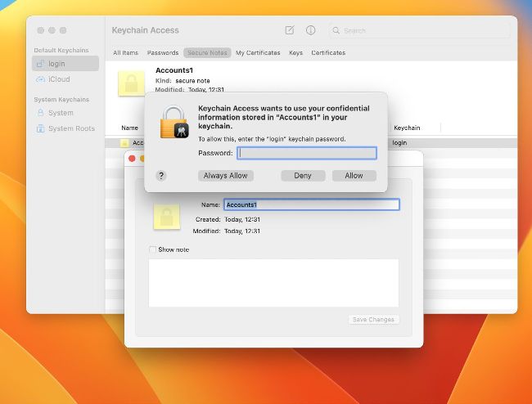Viewport: 532px width, 404px height.
Task: Select iCloud keychain in sidebar
Action: click(59, 79)
